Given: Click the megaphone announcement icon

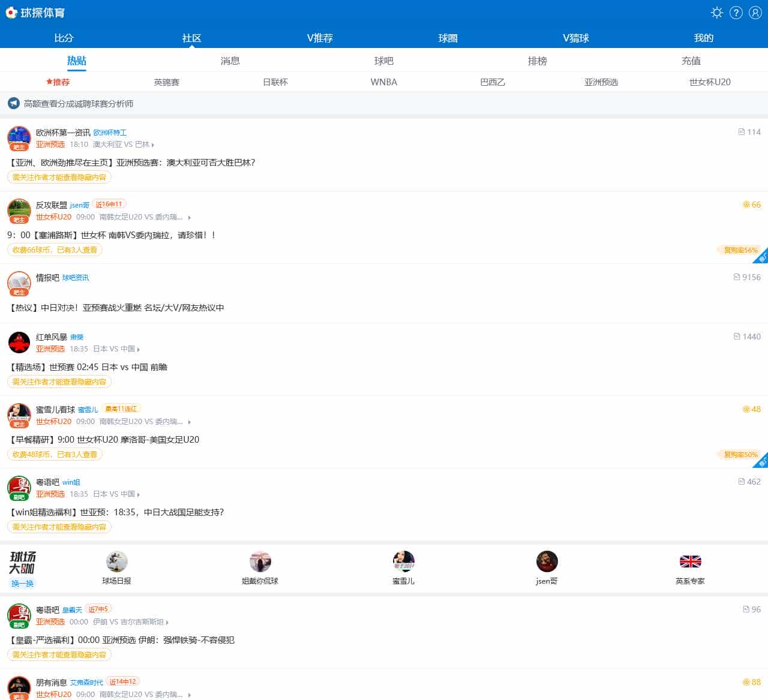Looking at the screenshot, I should click(x=13, y=104).
